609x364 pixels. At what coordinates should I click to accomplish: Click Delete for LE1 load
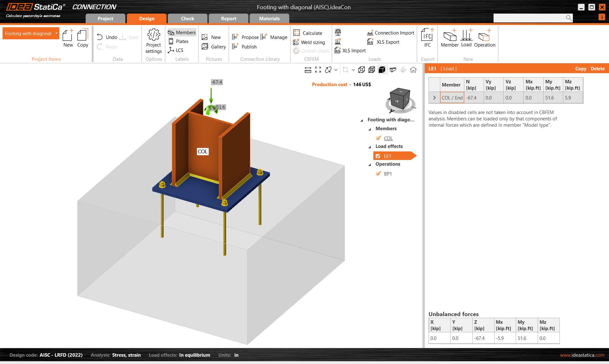point(597,69)
